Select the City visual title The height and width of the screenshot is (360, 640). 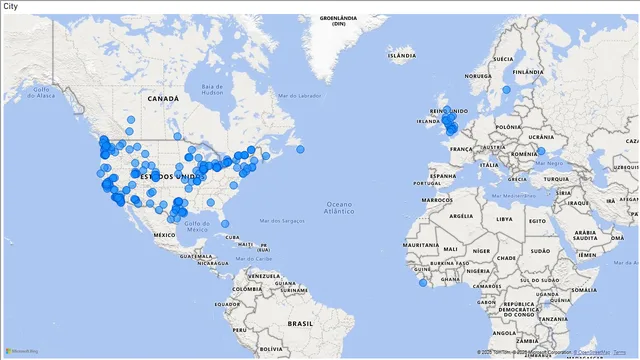tap(11, 7)
